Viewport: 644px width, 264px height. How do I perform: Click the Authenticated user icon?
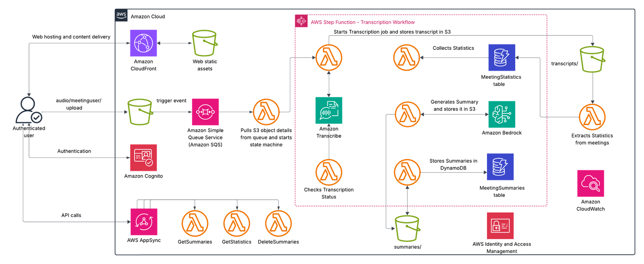tap(29, 110)
